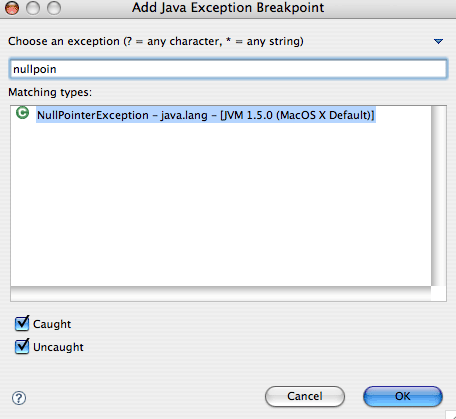This screenshot has width=456, height=419.
Task: Close the Add Java Exception Breakpoint dialog
Action: [12, 8]
